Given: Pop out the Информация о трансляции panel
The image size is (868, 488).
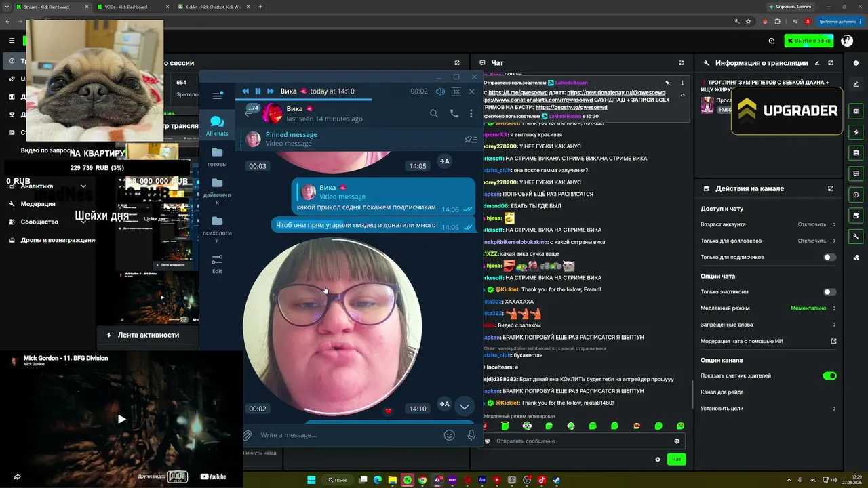Looking at the screenshot, I should pyautogui.click(x=831, y=63).
